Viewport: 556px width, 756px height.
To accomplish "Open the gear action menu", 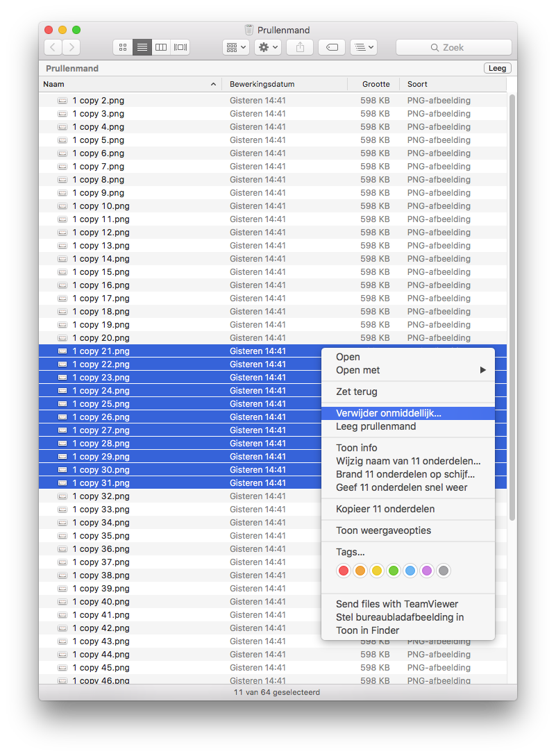I will coord(268,47).
